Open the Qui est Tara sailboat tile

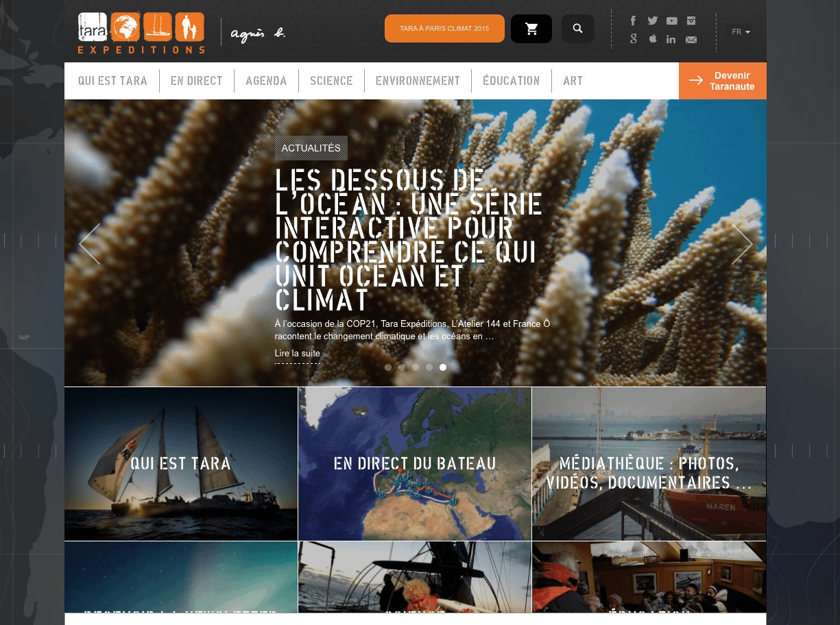tap(181, 464)
